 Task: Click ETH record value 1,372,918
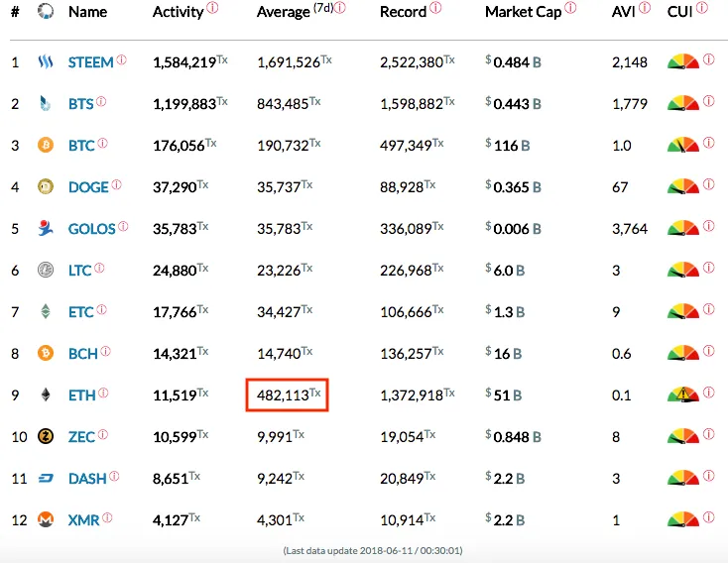(417, 394)
